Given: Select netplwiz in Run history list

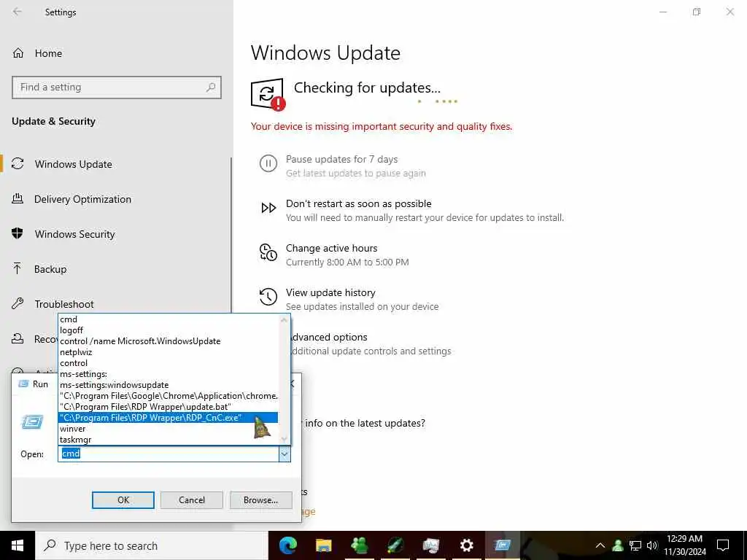Looking at the screenshot, I should tap(169, 352).
